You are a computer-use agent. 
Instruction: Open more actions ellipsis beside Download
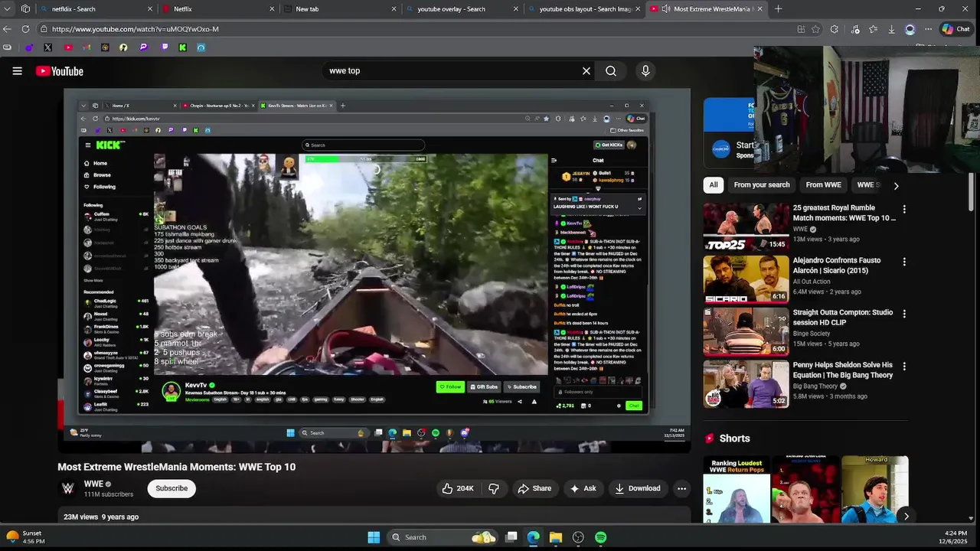click(681, 488)
